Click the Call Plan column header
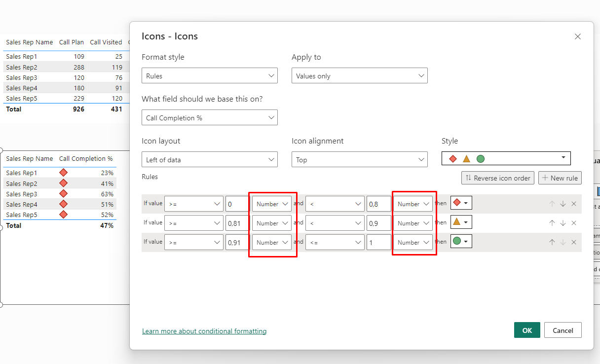600x364 pixels. (72, 42)
